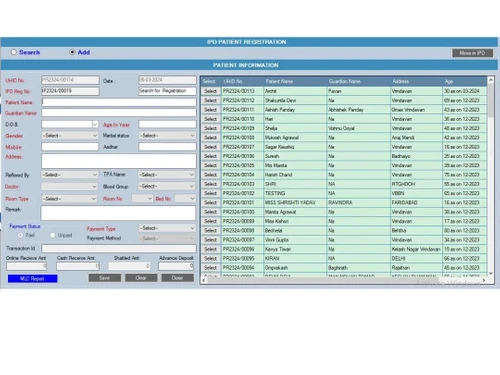Open the Gender dropdown
500x375 pixels.
(70, 136)
